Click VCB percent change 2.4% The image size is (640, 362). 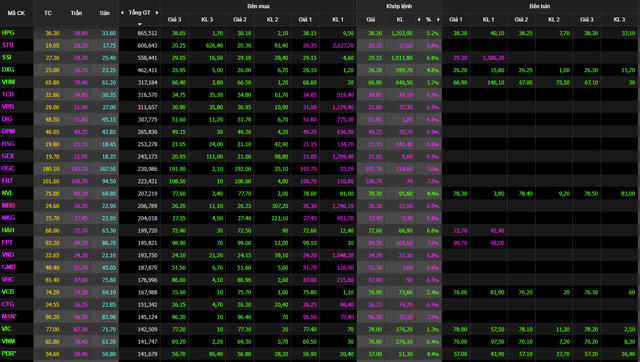(433, 292)
